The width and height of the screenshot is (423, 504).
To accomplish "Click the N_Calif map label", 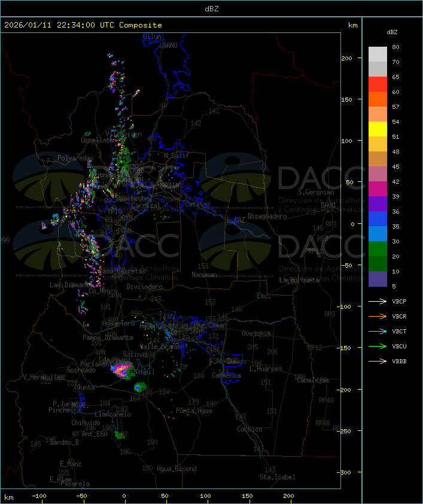I will click(x=176, y=156).
